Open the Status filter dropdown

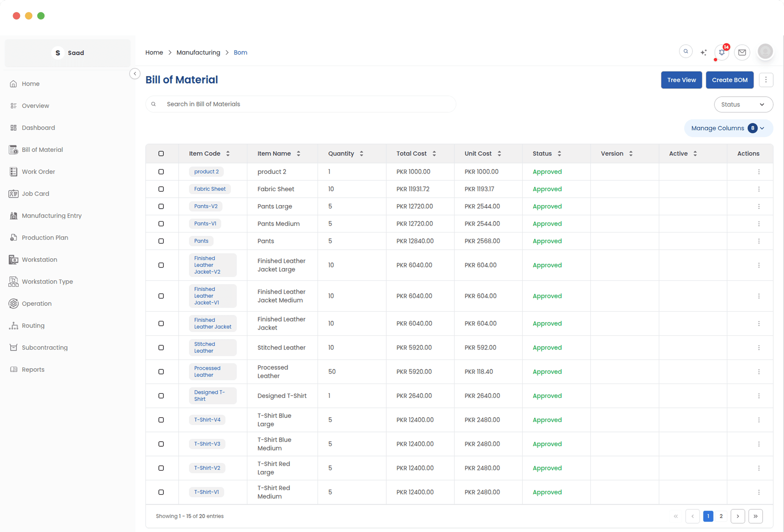click(743, 104)
